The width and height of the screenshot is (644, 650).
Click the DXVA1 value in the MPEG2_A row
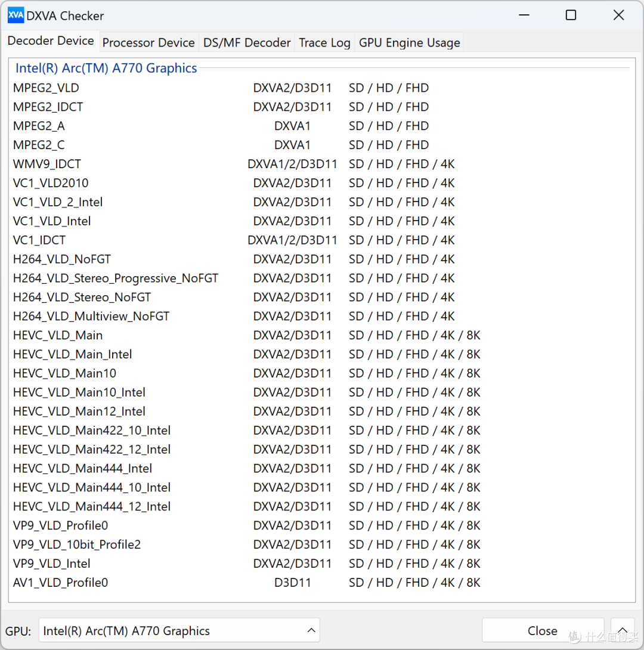pos(293,126)
